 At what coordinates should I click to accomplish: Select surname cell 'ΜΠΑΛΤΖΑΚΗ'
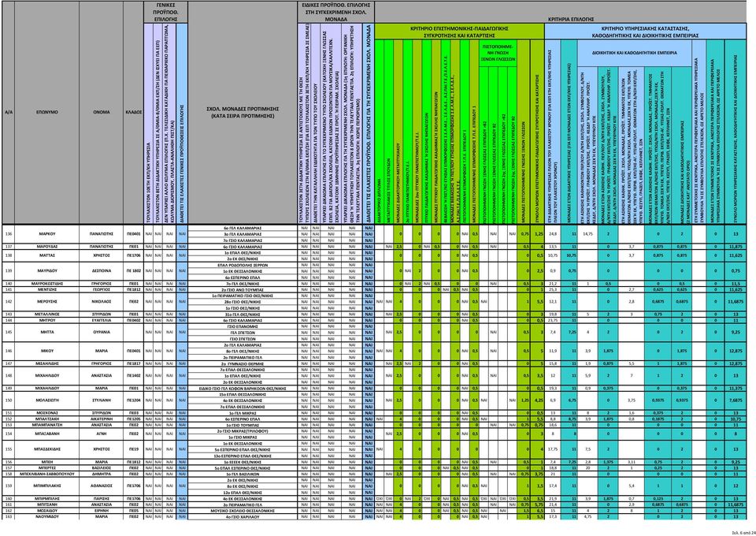[x=46, y=419]
